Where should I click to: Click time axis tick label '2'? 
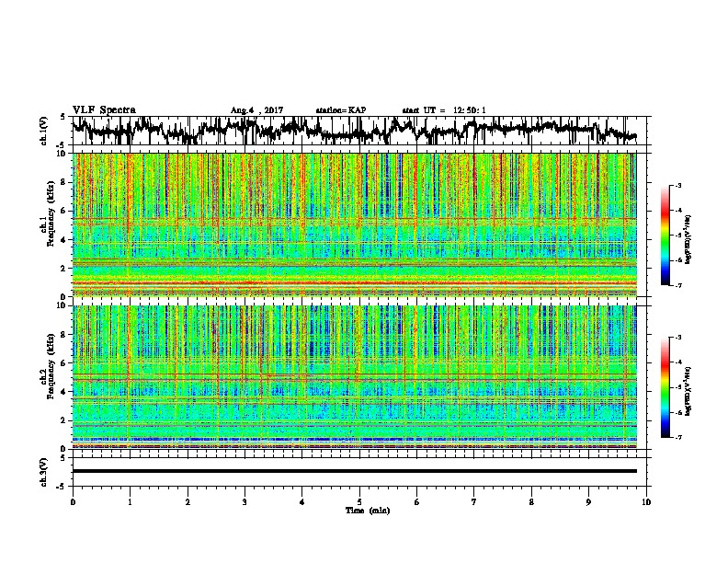(x=188, y=502)
